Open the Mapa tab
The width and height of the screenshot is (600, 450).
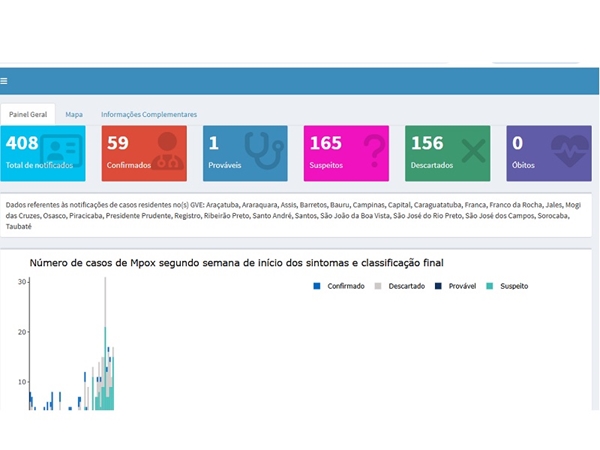(x=74, y=114)
